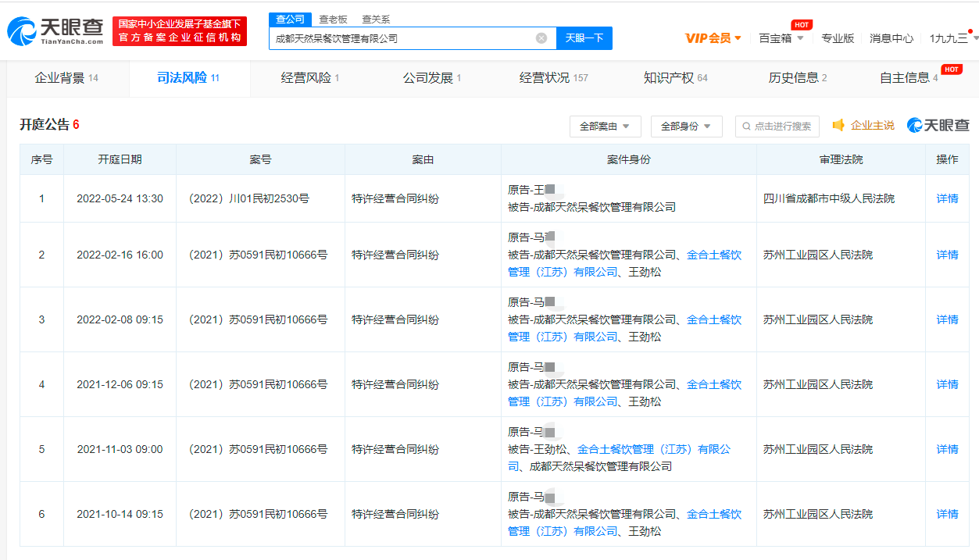Click the 企业主说 megaphone icon

click(x=838, y=126)
